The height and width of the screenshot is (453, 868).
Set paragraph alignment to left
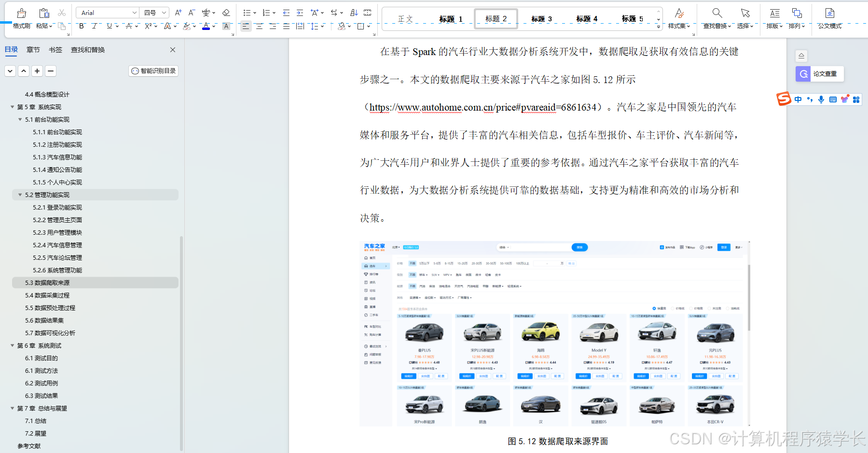point(246,26)
